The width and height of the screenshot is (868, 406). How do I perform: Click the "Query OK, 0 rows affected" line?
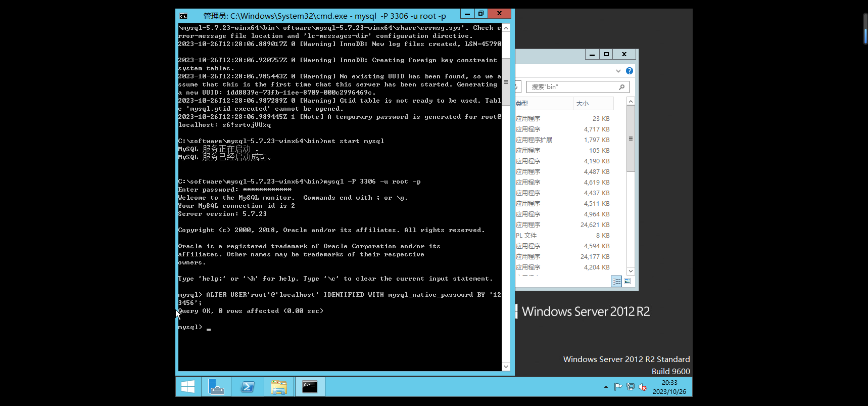251,311
